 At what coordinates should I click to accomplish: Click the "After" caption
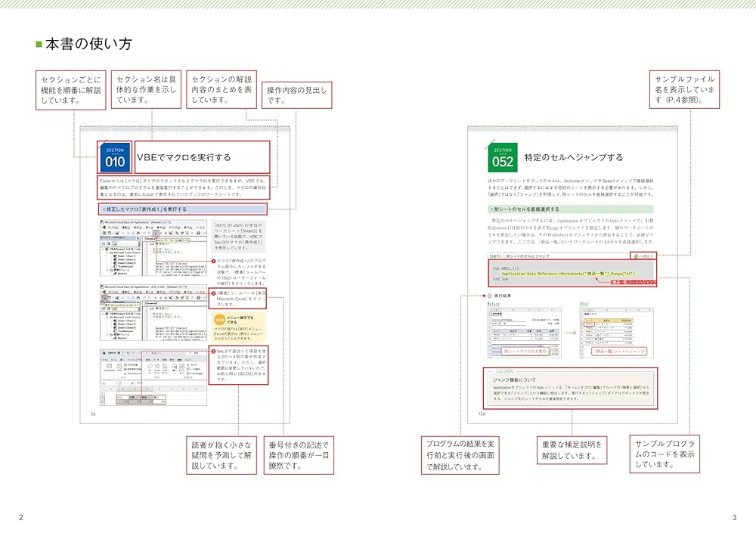pyautogui.click(x=584, y=304)
